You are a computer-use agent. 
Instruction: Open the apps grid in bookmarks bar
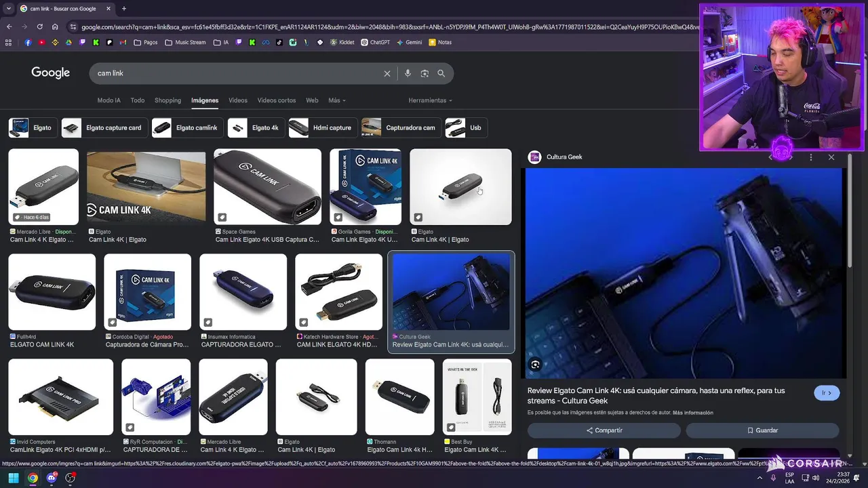(8, 42)
